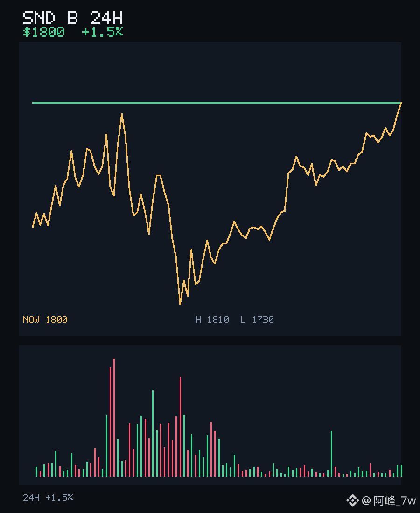Click the 阿峰_7w username watermark
The image size is (420, 513).
pos(395,500)
